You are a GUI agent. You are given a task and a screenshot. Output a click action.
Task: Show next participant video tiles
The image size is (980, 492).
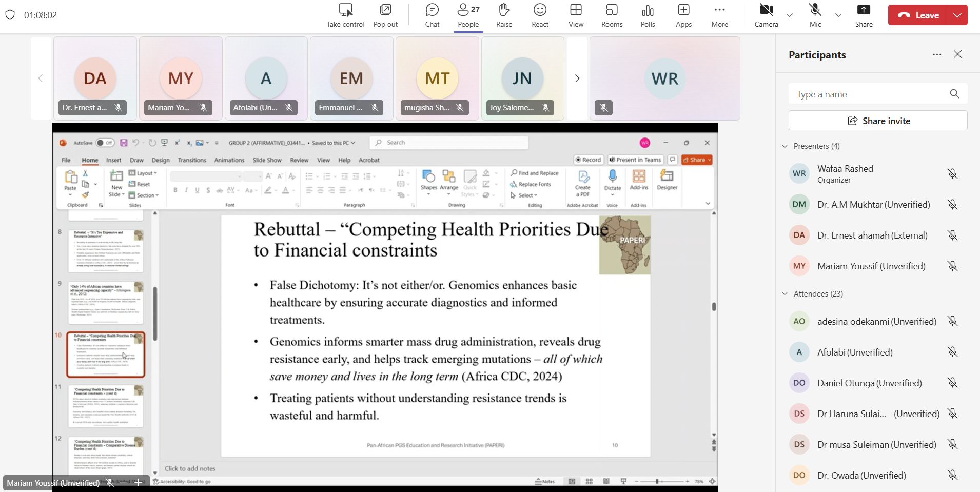(577, 78)
